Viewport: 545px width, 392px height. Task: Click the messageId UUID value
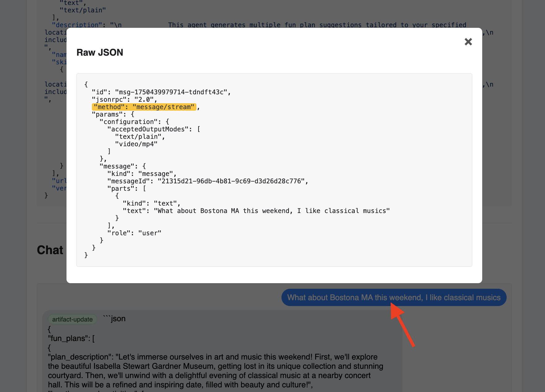click(x=231, y=181)
